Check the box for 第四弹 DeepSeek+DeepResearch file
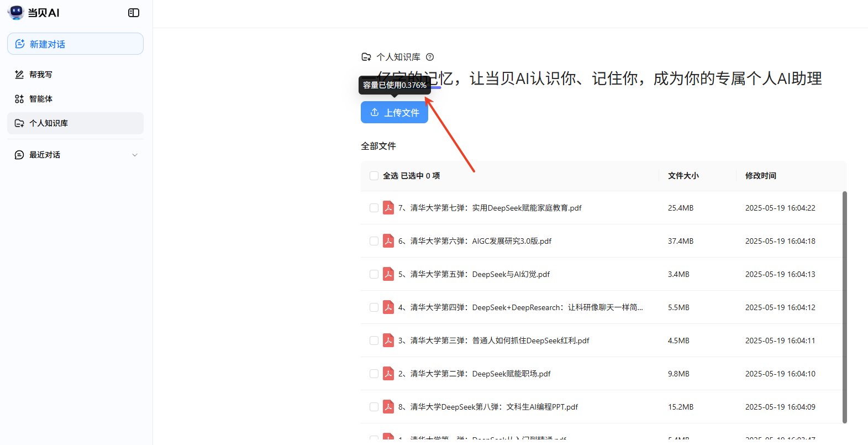868x445 pixels. 374,307
